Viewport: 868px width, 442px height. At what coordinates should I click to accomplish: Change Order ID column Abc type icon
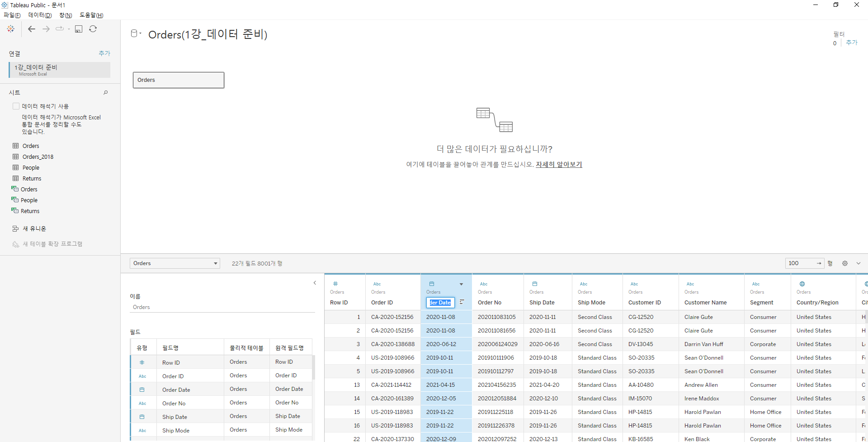coord(377,284)
